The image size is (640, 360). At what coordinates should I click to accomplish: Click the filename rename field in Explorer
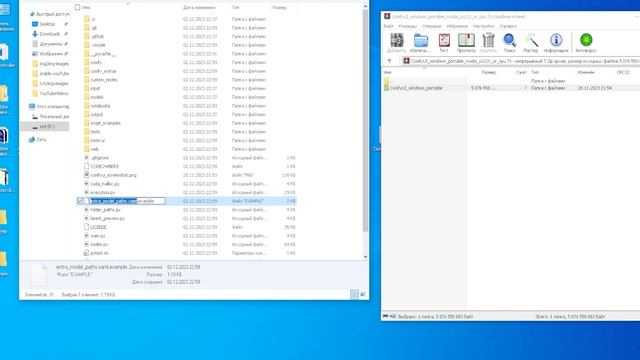pos(127,201)
